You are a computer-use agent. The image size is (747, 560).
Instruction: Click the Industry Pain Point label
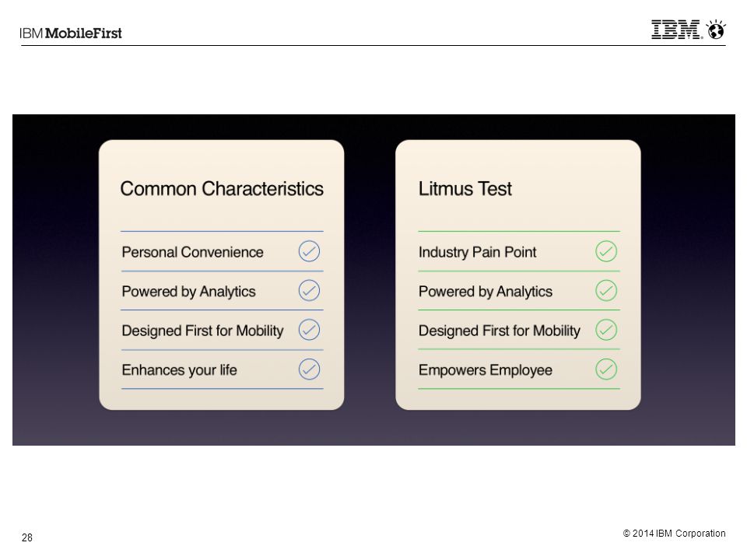(x=477, y=252)
